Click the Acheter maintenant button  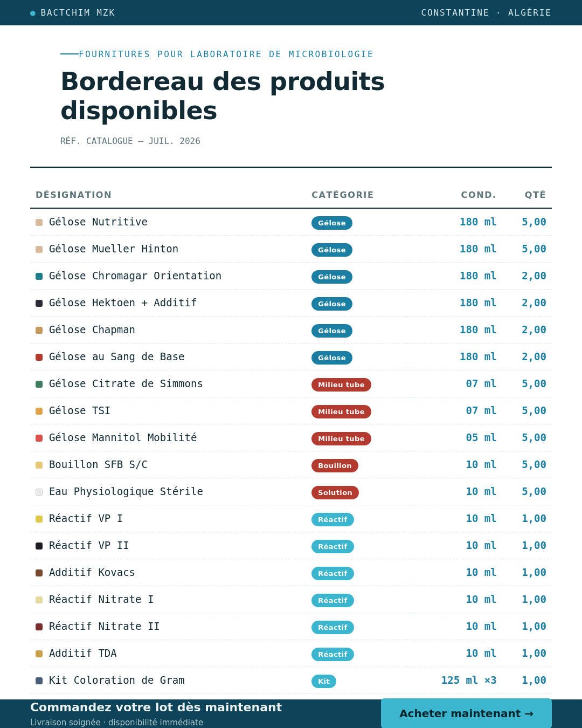[466, 713]
